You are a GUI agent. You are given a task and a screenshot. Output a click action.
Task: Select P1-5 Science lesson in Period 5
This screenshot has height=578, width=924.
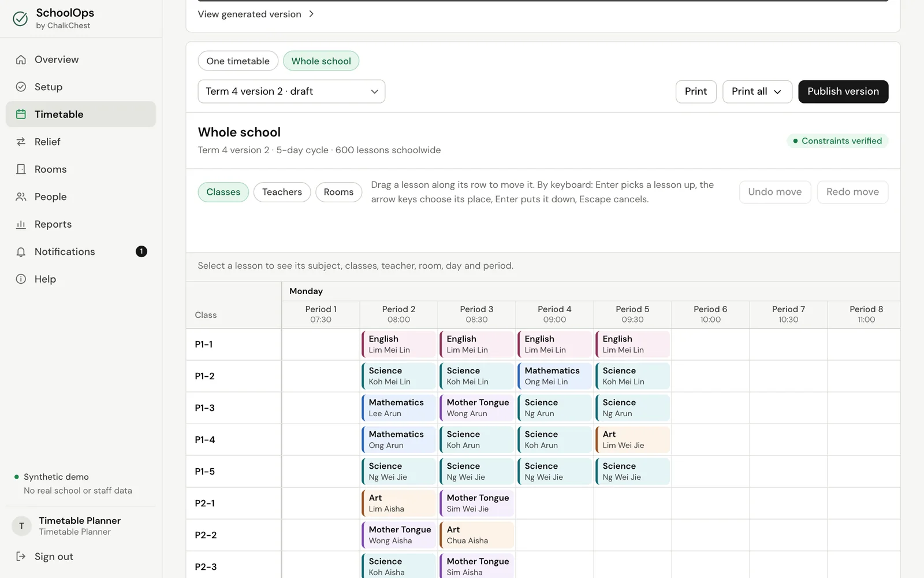[x=632, y=472]
